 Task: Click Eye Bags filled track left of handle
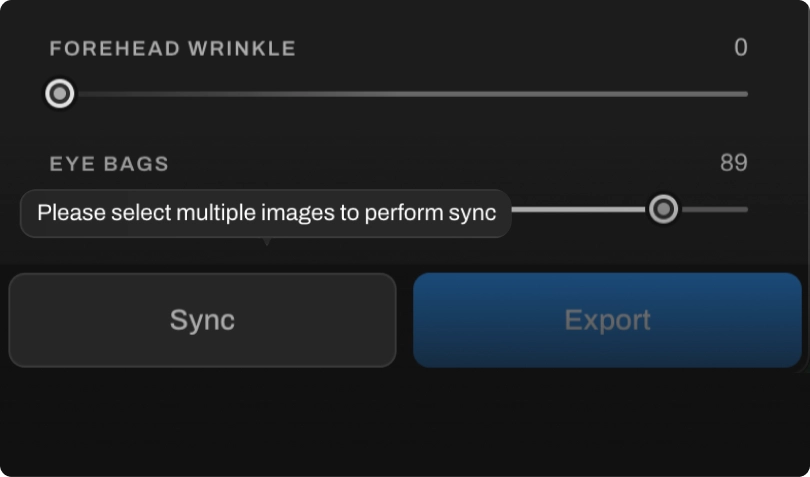click(x=580, y=209)
